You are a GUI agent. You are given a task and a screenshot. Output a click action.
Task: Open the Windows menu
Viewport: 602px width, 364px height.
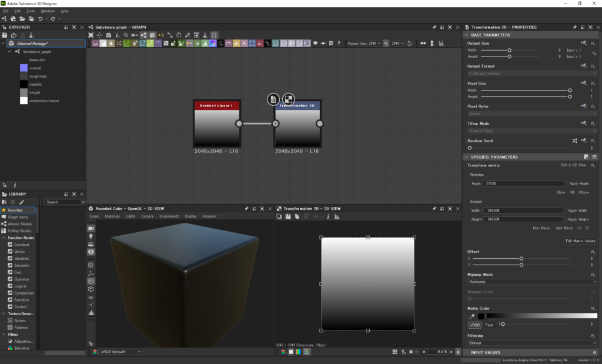[x=48, y=11]
